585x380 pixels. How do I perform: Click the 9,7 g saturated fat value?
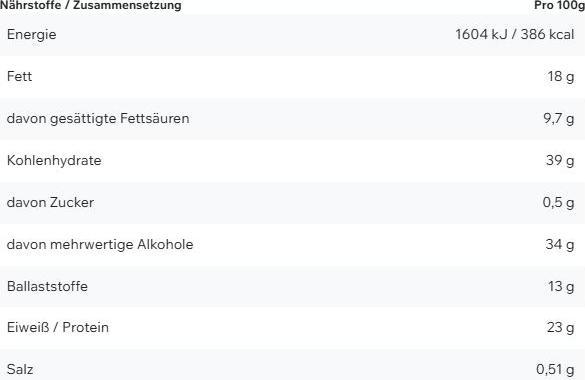tap(559, 119)
